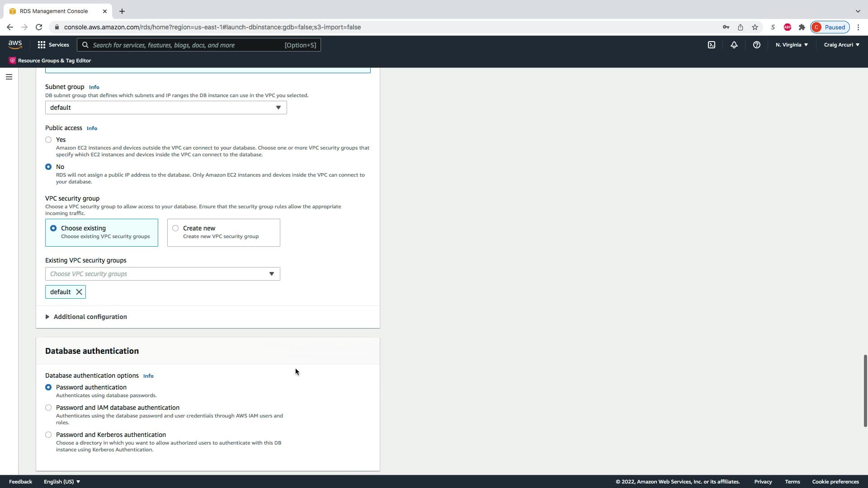Open AWS CloudShell icon in top bar
The image size is (868, 488).
pos(711,45)
